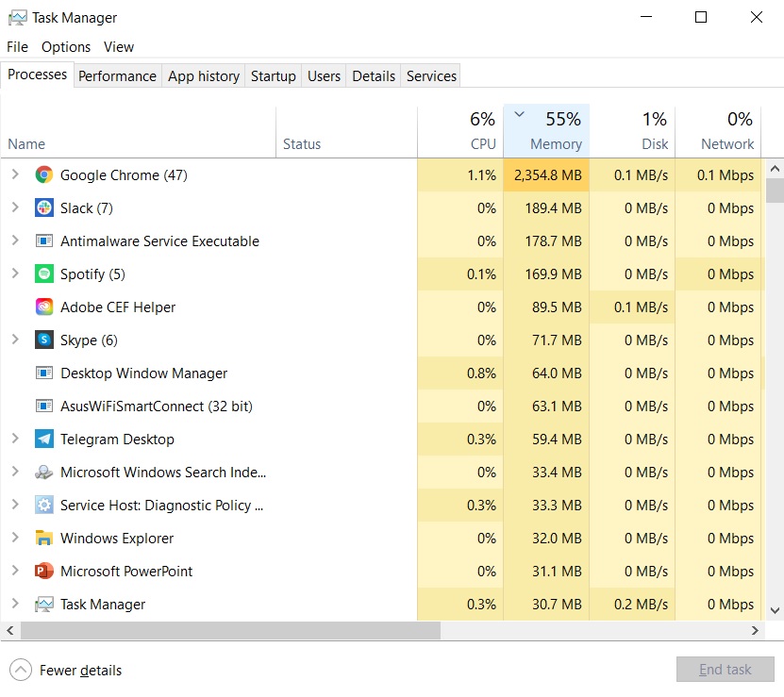Expand the Spotify process group
784x697 pixels.
15,274
